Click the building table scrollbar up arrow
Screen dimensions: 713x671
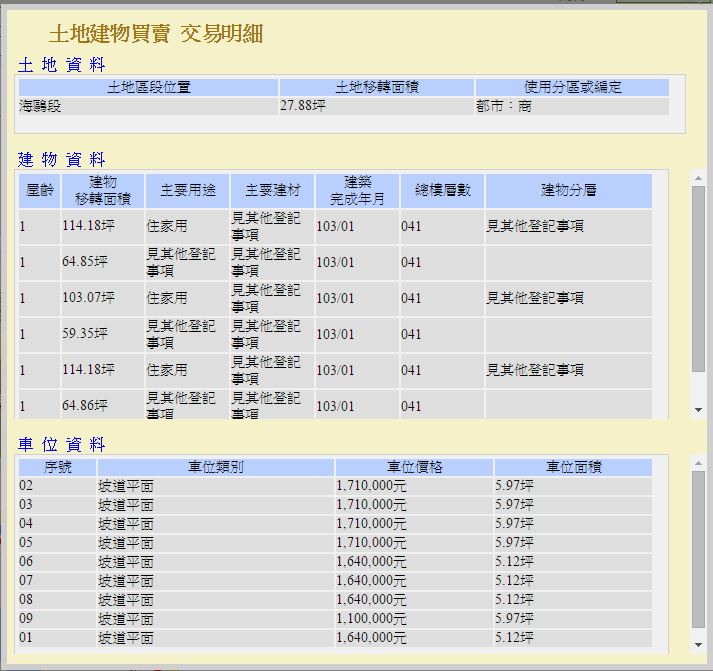[698, 178]
